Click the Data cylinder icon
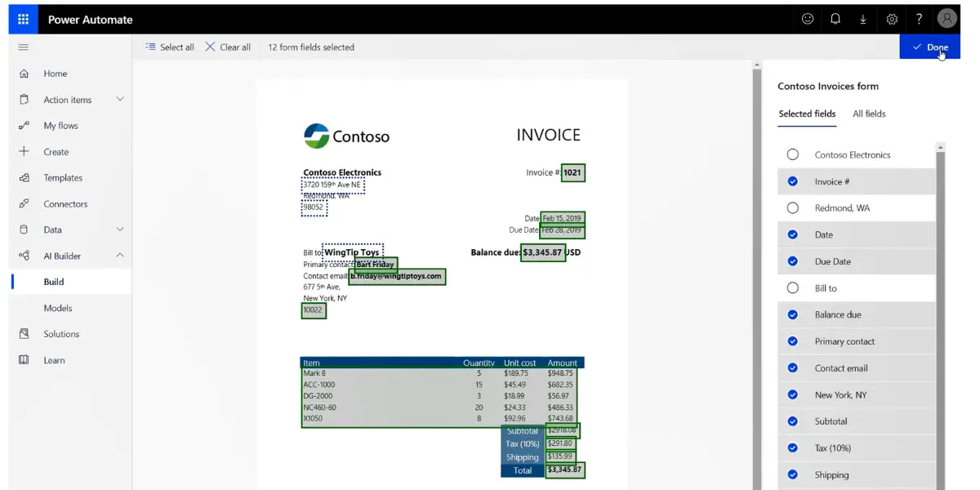 click(x=24, y=229)
